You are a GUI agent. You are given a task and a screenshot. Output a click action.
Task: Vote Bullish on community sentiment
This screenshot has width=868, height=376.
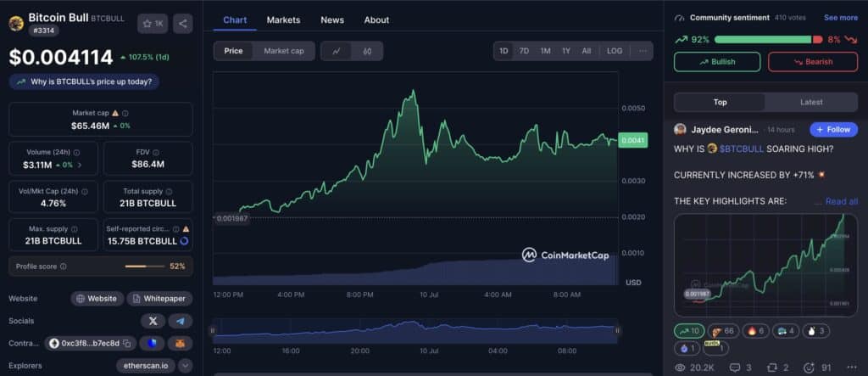[x=717, y=62]
